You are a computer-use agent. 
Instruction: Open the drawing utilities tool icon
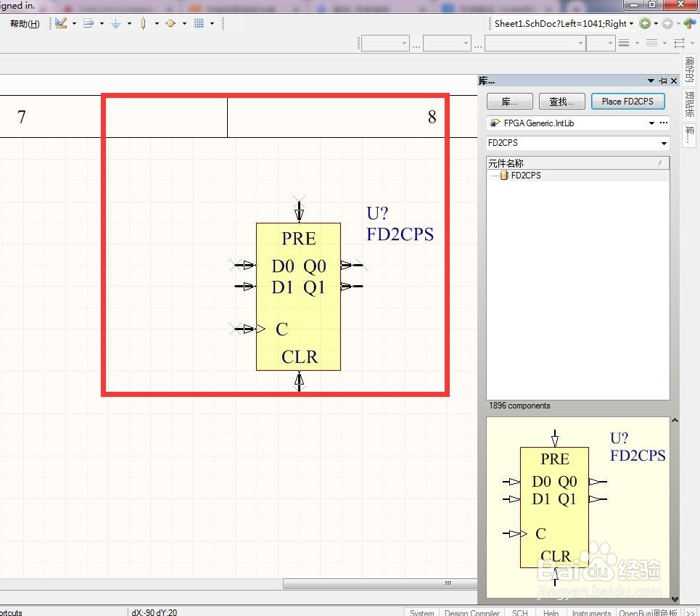click(x=61, y=23)
